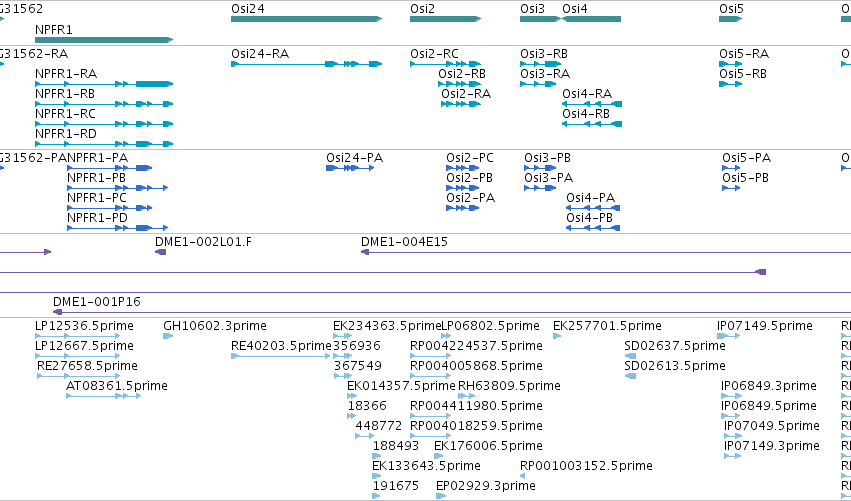Image resolution: width=851 pixels, height=501 pixels.
Task: Select EST EK133643.5prime
Action: pos(377,476)
